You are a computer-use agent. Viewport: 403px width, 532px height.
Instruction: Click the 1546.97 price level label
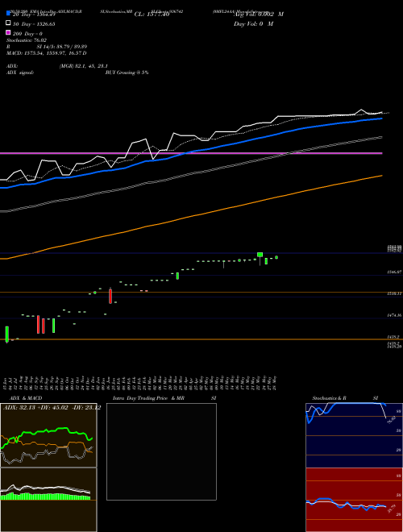tap(394, 272)
